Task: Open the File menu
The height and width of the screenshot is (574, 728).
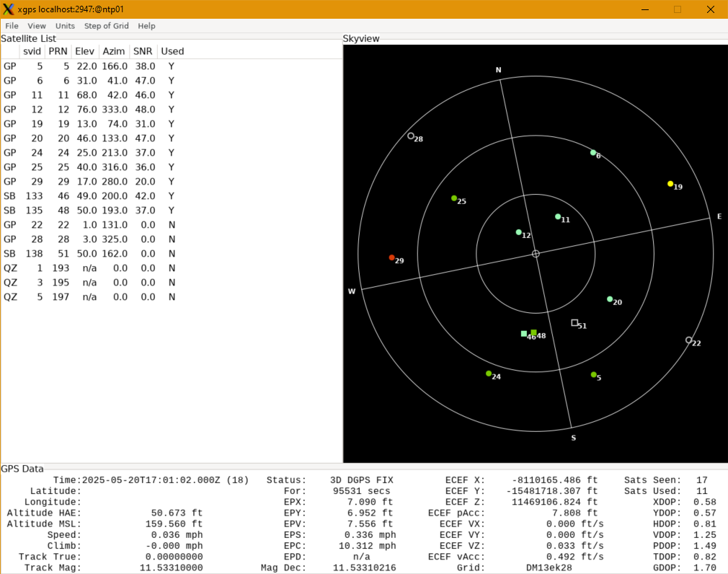Action: 12,26
